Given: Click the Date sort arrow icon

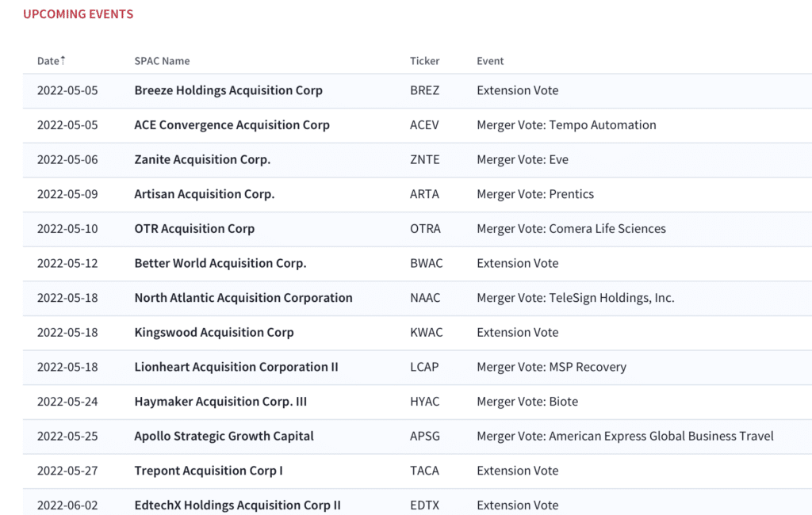Looking at the screenshot, I should click(x=63, y=60).
